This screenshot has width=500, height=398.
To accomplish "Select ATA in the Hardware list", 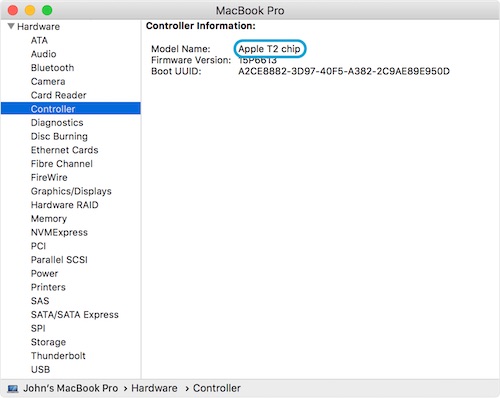I will (x=39, y=40).
